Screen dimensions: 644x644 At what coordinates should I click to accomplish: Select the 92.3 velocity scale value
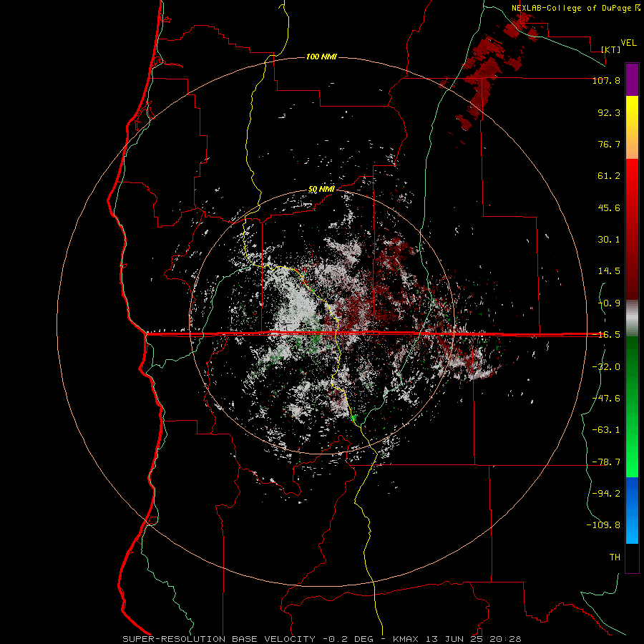(609, 112)
